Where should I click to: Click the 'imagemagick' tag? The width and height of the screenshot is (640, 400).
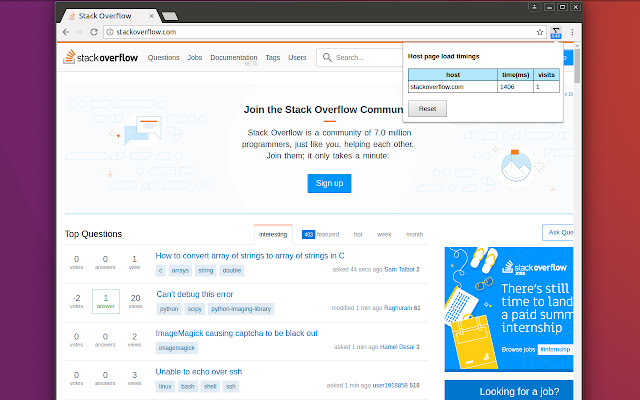pos(177,348)
